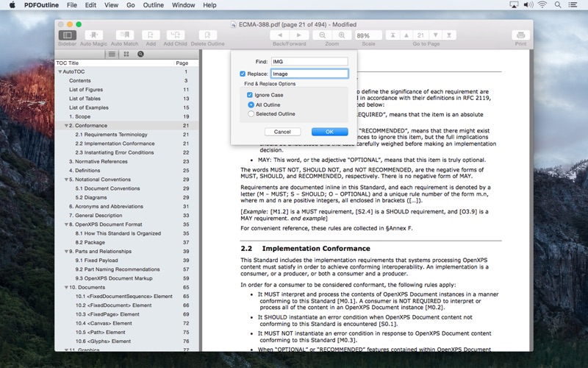Click the Find text field
588x368 pixels.
click(x=309, y=62)
